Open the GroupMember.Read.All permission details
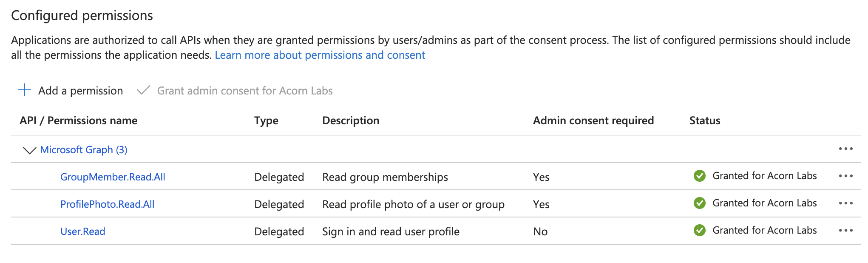Screen dimensions: 868x263 point(113,177)
